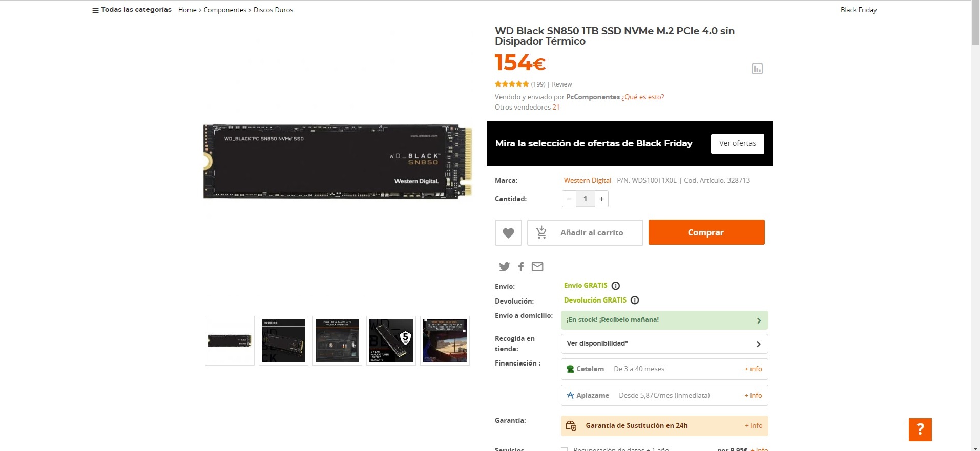Share product on Twitter
980x451 pixels.
coord(505,266)
